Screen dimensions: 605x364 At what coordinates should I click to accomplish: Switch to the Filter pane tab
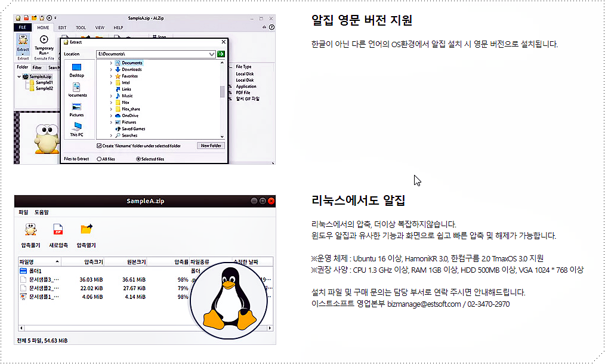[37, 67]
